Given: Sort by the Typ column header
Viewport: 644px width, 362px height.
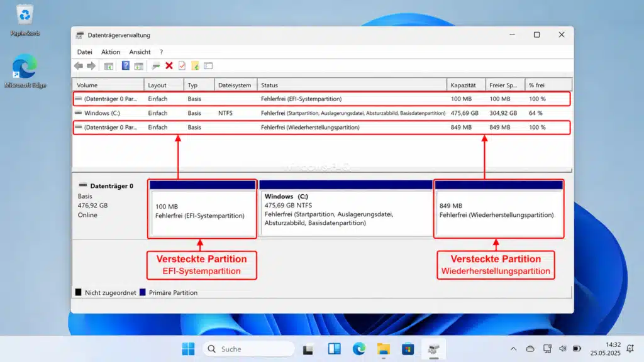Looking at the screenshot, I should tap(199, 85).
